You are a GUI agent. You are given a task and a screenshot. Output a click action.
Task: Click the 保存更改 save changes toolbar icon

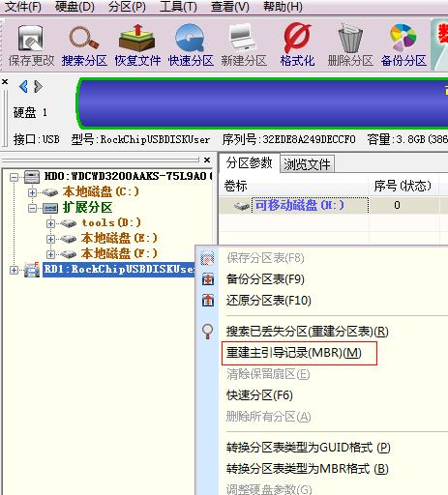click(x=31, y=45)
